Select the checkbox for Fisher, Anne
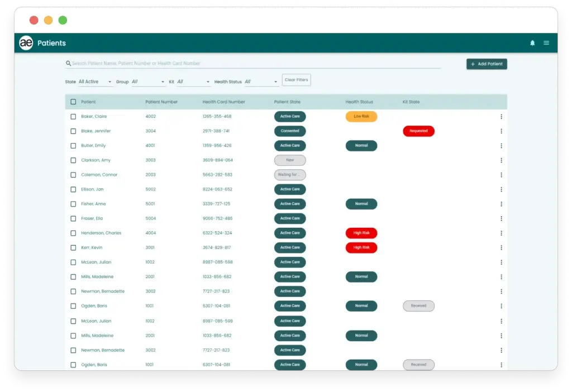The width and height of the screenshot is (572, 392). point(73,204)
